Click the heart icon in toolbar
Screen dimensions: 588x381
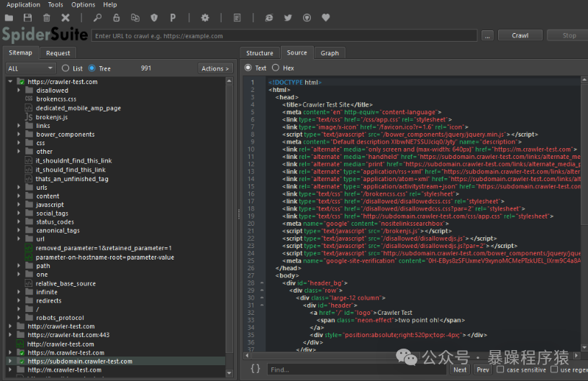tap(325, 17)
